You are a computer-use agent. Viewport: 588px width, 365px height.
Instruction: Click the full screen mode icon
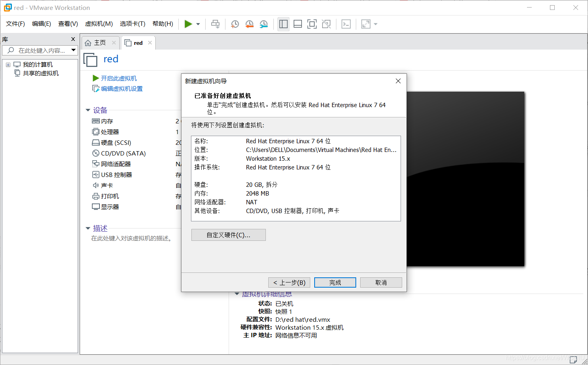coord(312,24)
